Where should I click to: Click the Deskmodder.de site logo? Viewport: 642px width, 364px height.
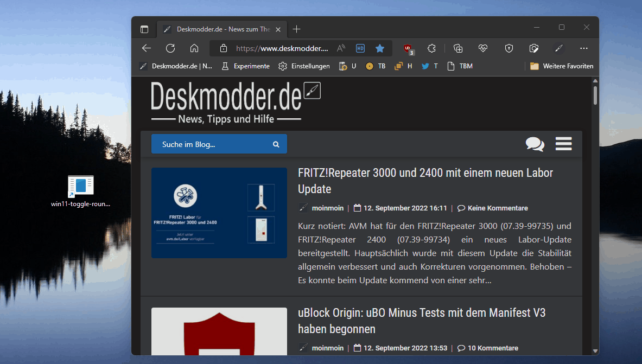[236, 103]
